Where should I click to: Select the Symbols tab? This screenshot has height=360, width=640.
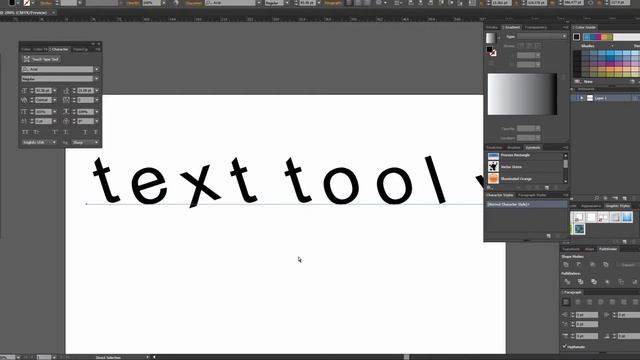tap(532, 147)
